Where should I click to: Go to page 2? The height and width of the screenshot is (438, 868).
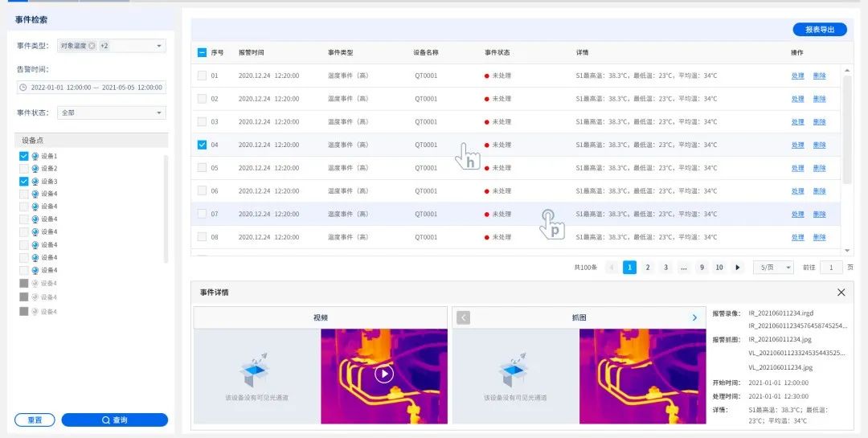pos(648,268)
